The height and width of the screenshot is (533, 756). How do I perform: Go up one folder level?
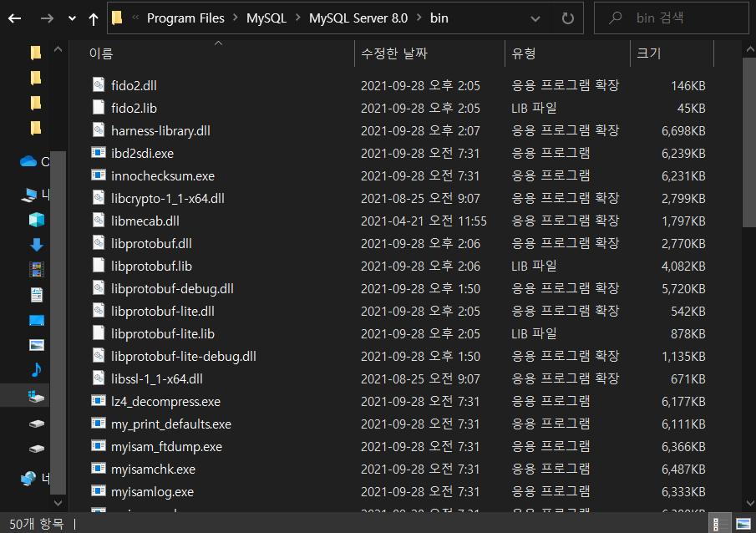pos(94,18)
